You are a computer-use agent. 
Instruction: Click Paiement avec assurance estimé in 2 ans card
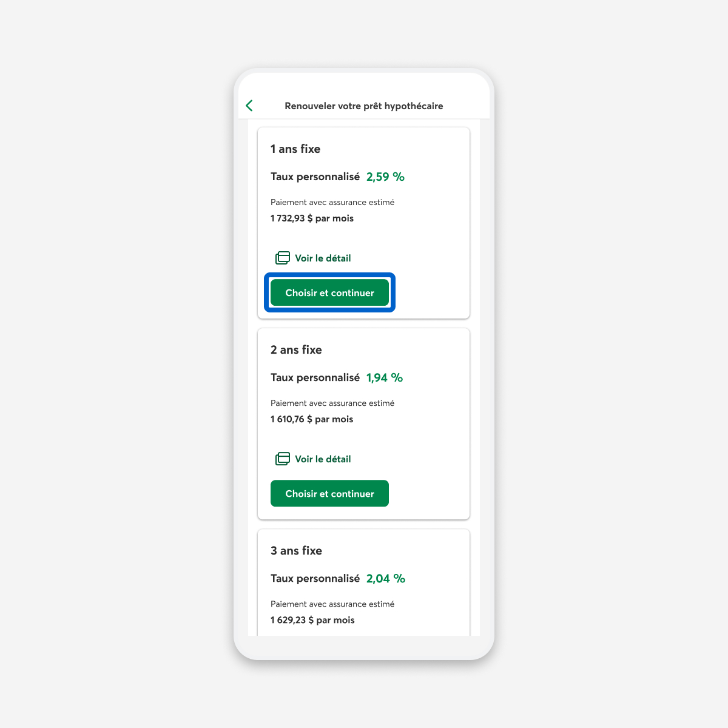click(332, 403)
